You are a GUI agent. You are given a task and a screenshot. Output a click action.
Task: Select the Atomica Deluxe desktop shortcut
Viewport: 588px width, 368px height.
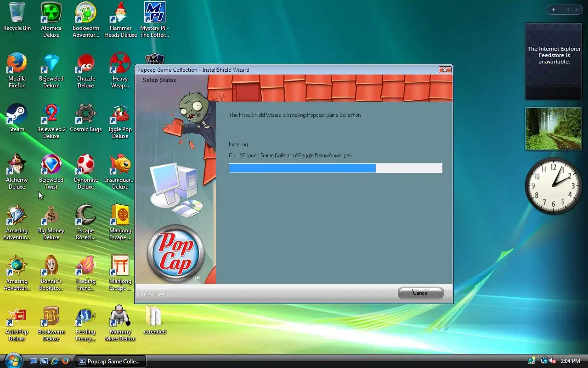pos(51,20)
